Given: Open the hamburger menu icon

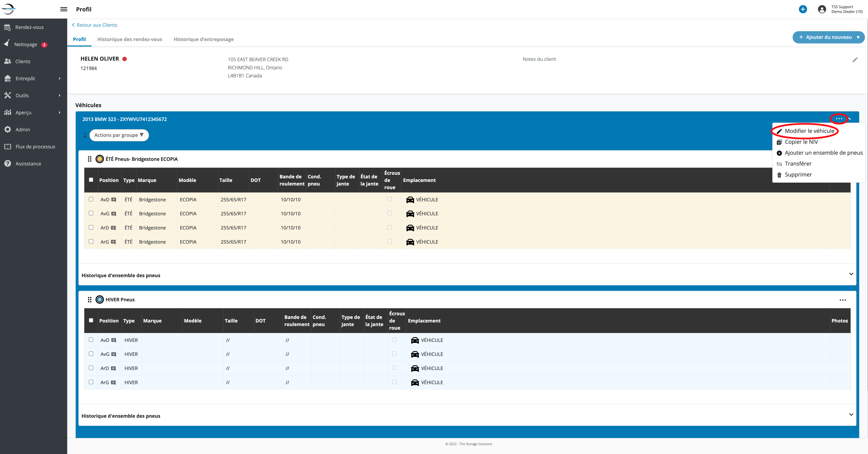Looking at the screenshot, I should click(64, 9).
